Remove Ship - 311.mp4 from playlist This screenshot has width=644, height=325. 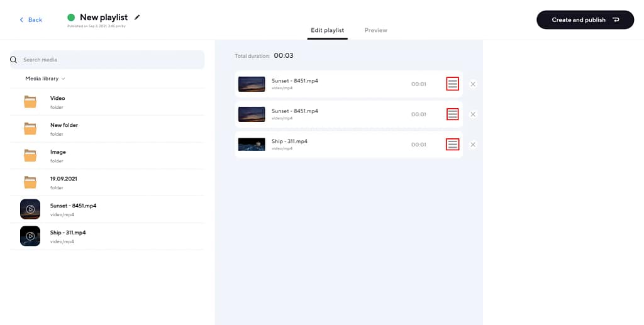473,145
